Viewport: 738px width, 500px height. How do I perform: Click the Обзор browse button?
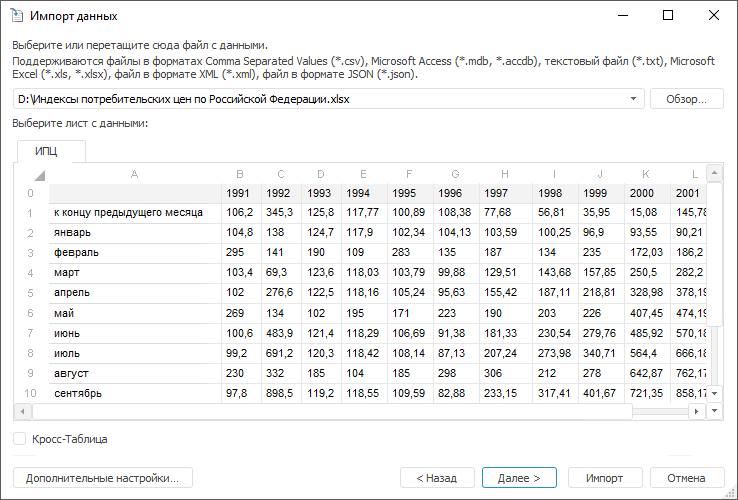687,99
